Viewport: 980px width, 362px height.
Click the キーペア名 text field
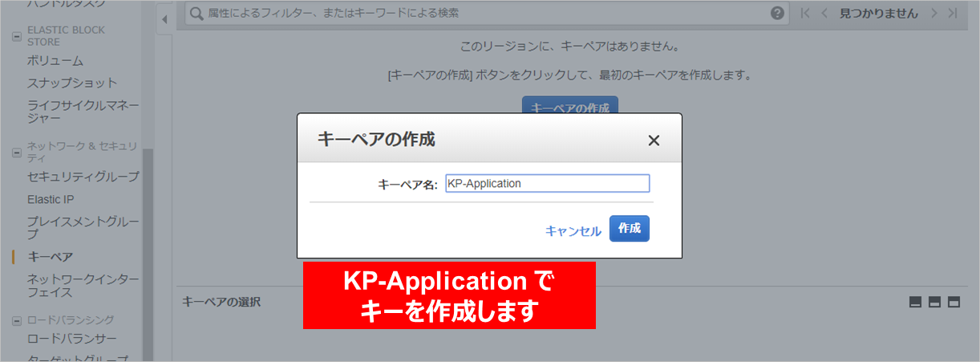[547, 184]
